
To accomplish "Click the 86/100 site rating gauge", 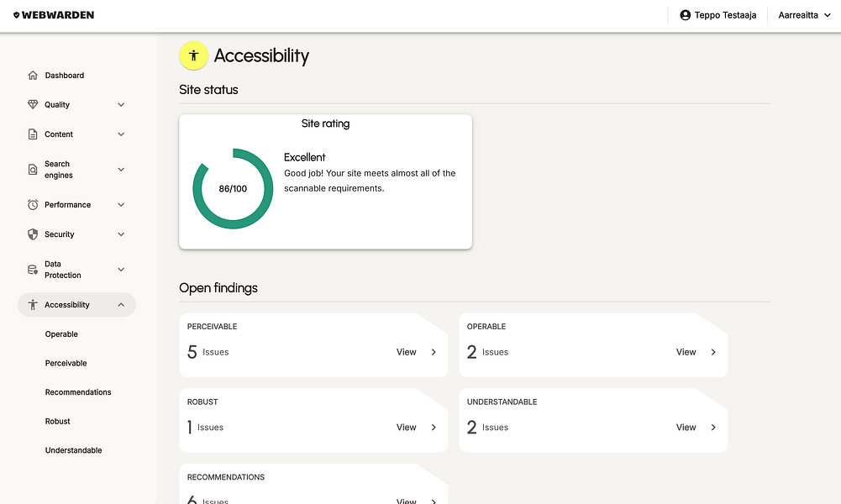I will [x=233, y=189].
